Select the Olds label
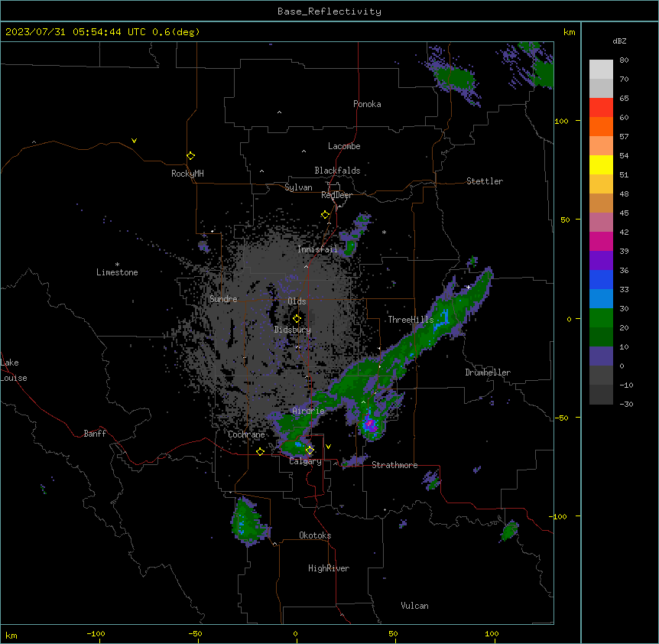This screenshot has width=659, height=644. (x=297, y=301)
